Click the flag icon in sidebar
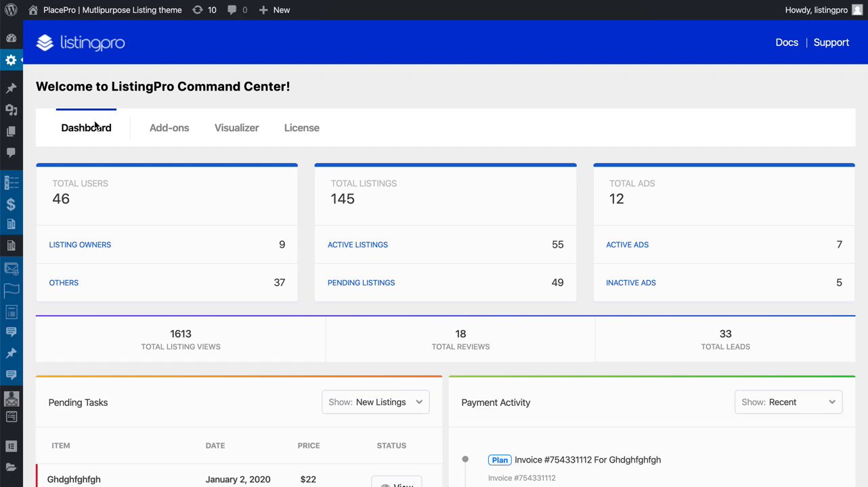The height and width of the screenshot is (487, 868). click(x=12, y=290)
